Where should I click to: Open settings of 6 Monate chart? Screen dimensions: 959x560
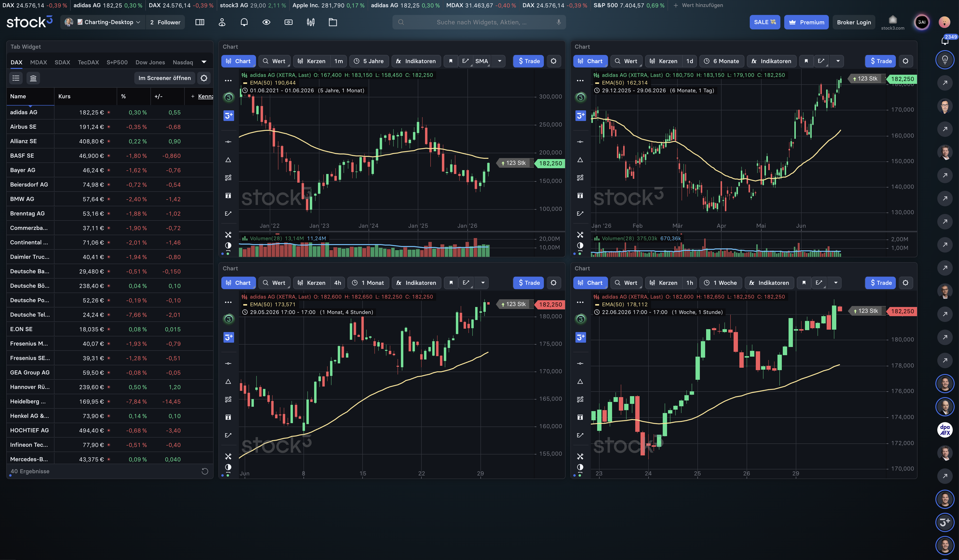coord(906,61)
